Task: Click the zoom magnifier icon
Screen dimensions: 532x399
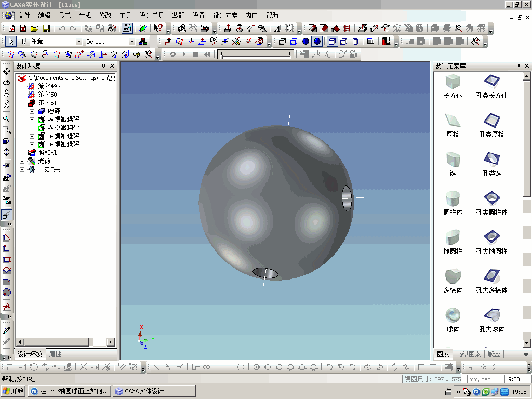Action: point(6,119)
